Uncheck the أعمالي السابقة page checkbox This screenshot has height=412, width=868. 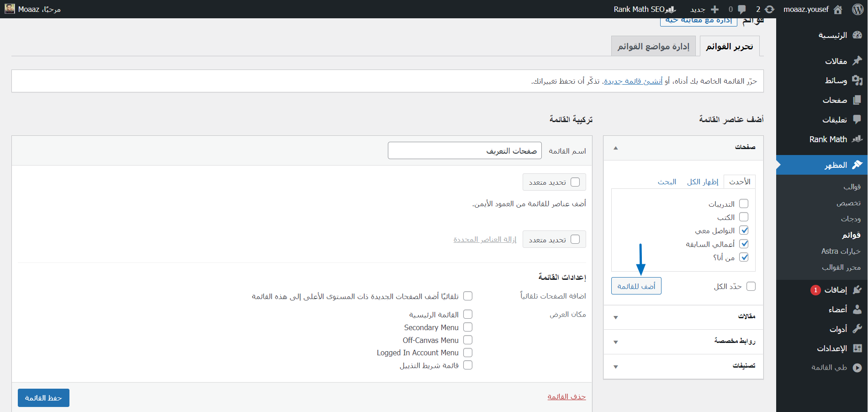coord(744,244)
